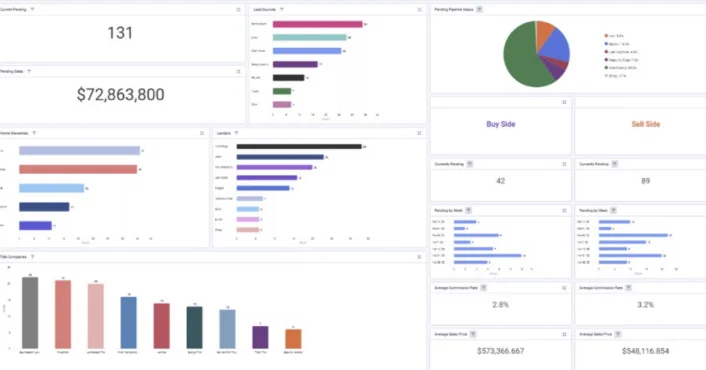Open filter on Average Commission Rate showing 3.2%
Image resolution: width=706 pixels, height=370 pixels.
point(629,288)
